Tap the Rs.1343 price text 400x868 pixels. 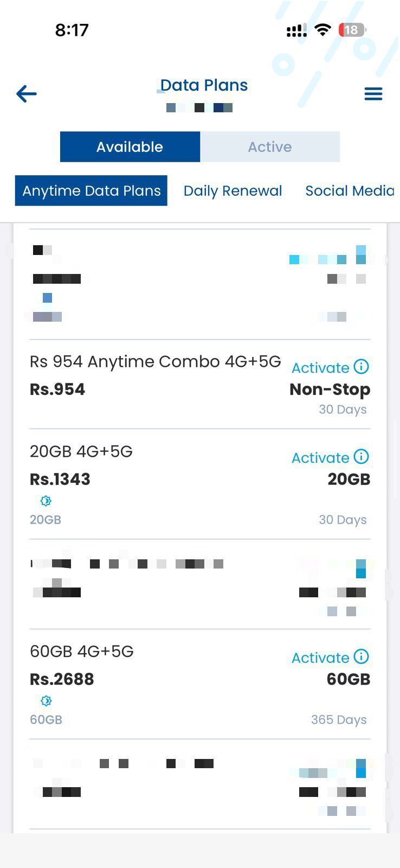[60, 479]
